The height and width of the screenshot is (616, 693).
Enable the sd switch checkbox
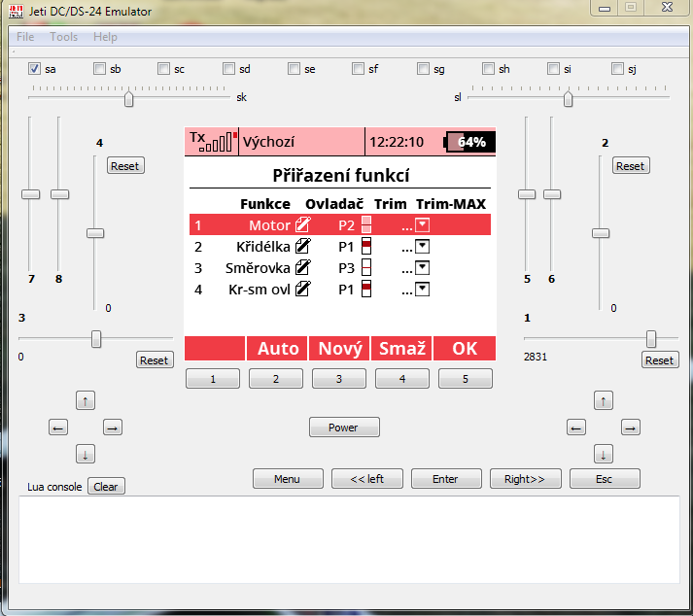[229, 69]
